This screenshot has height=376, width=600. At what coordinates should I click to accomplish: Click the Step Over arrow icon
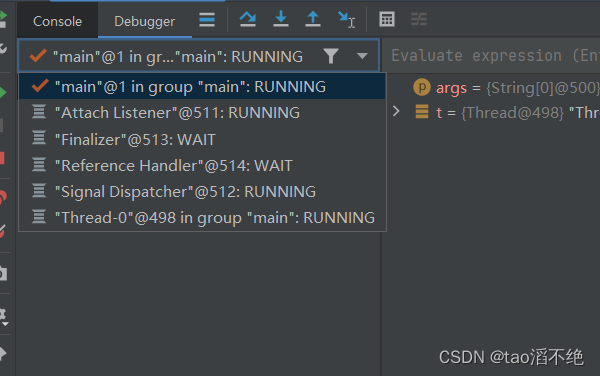(248, 19)
